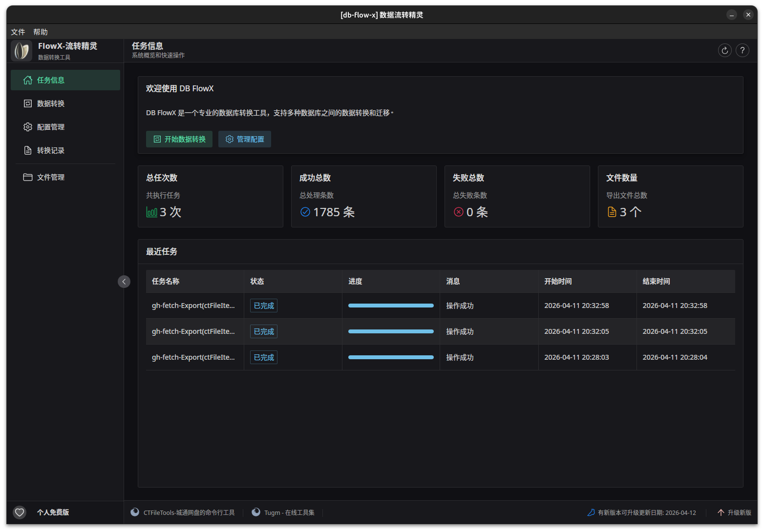Open 转换记录 via its document icon
The image size is (764, 532).
pos(28,150)
